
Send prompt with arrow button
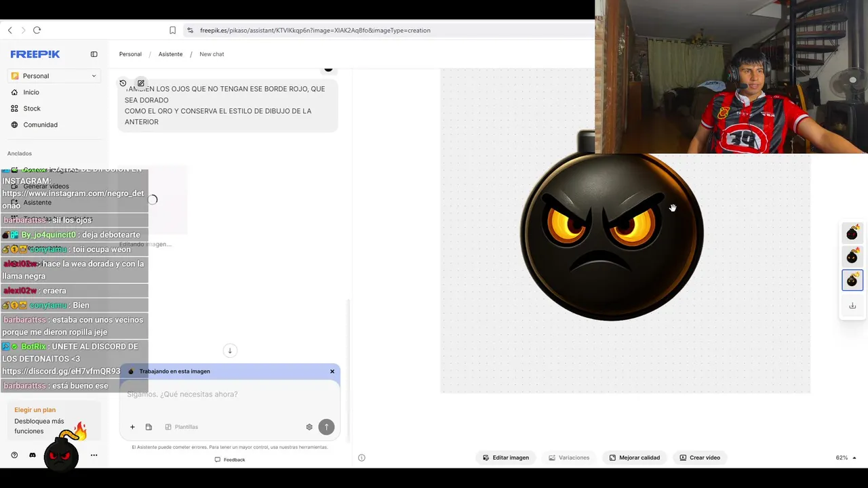[x=326, y=427]
